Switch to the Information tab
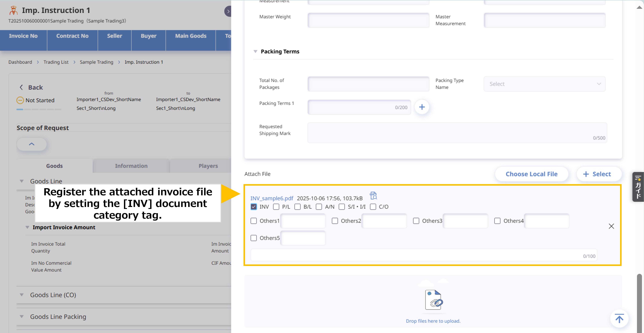Image resolution: width=644 pixels, height=333 pixels. 131,166
